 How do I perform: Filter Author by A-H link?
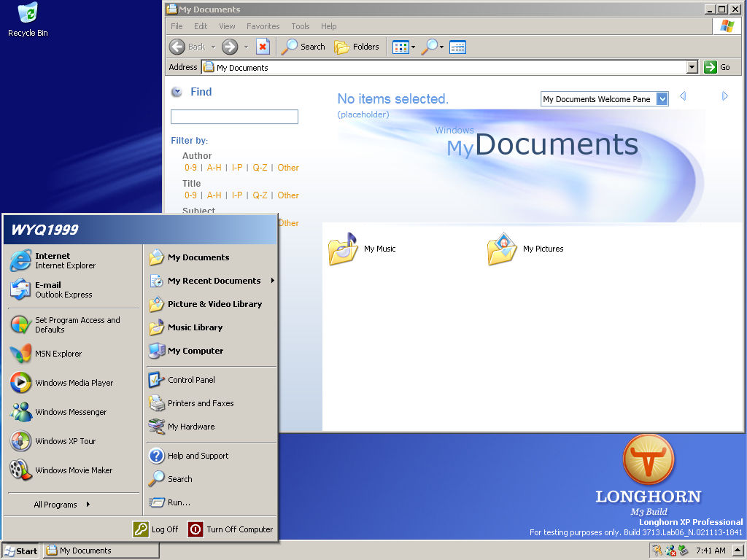click(214, 168)
